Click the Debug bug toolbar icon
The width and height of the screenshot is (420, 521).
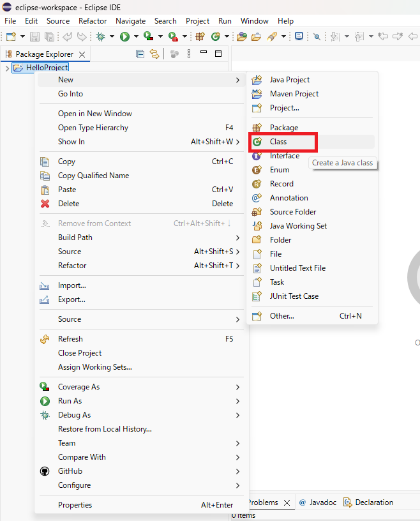(101, 36)
